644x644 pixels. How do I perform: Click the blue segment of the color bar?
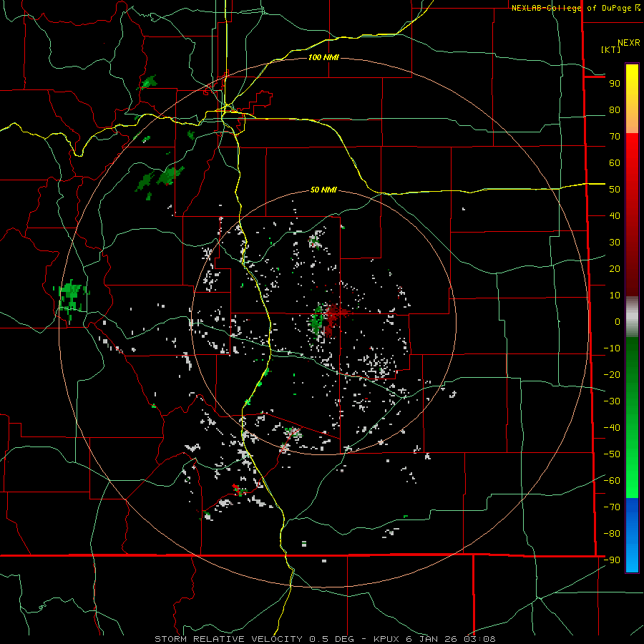(x=632, y=535)
